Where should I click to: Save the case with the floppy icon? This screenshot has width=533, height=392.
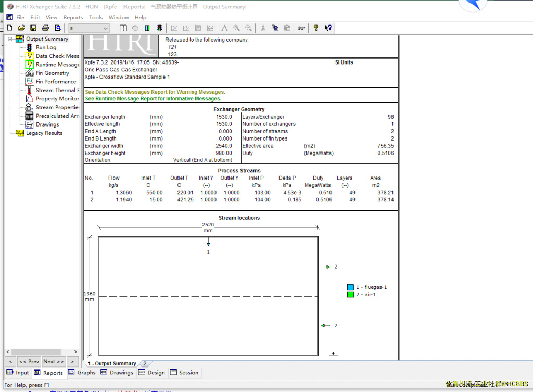33,28
